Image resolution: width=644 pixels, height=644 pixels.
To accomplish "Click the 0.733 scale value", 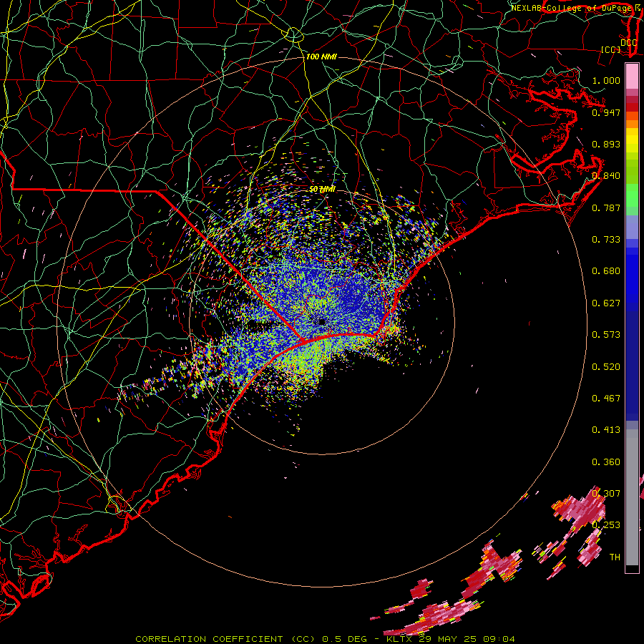I will [606, 240].
